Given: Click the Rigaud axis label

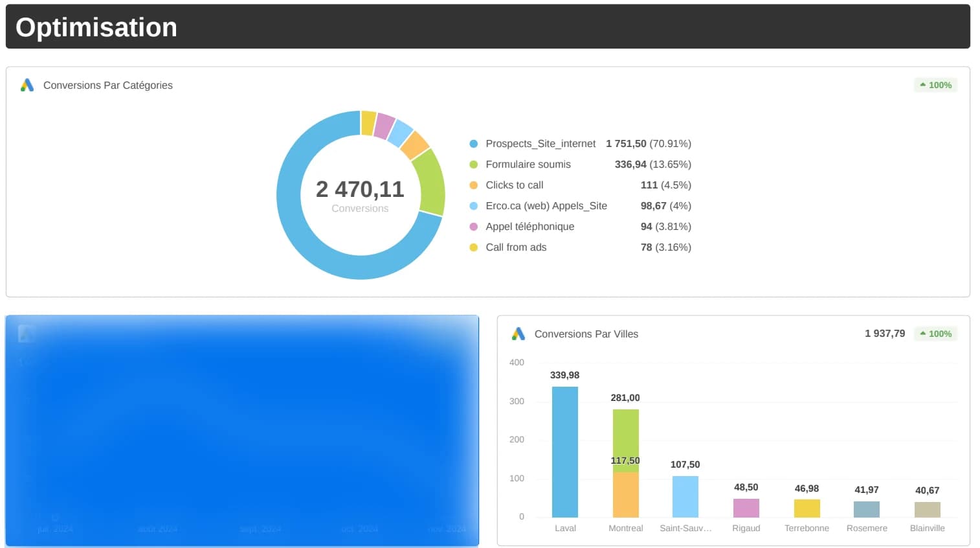Looking at the screenshot, I should (x=746, y=529).
